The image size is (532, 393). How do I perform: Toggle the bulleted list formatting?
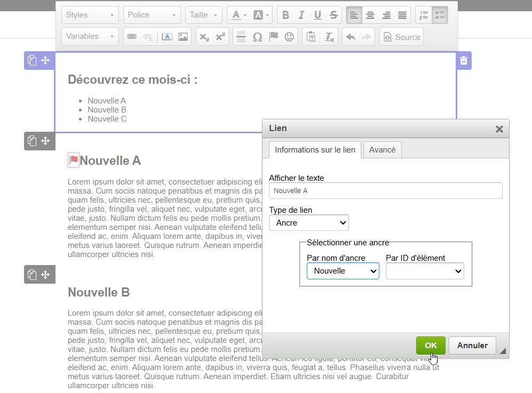440,15
